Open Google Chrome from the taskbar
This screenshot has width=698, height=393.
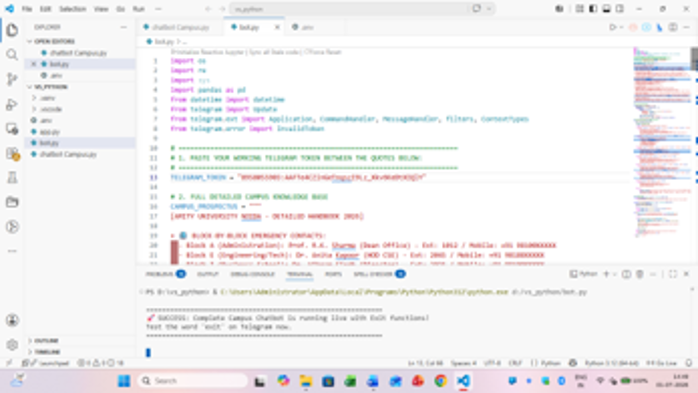(441, 381)
